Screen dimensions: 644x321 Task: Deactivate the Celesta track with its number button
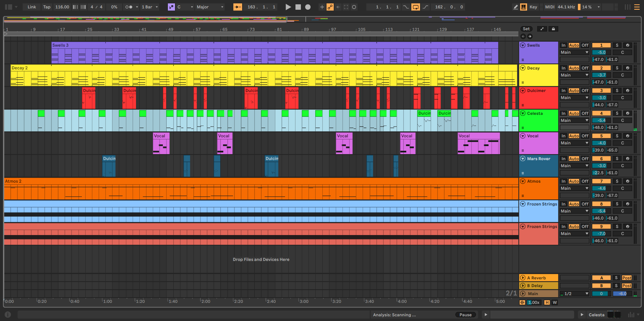(601, 113)
